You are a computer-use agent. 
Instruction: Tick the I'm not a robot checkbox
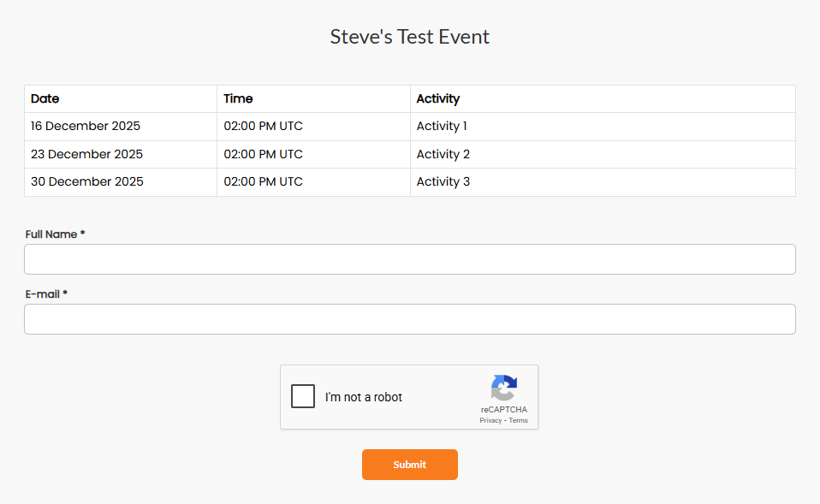pos(303,396)
